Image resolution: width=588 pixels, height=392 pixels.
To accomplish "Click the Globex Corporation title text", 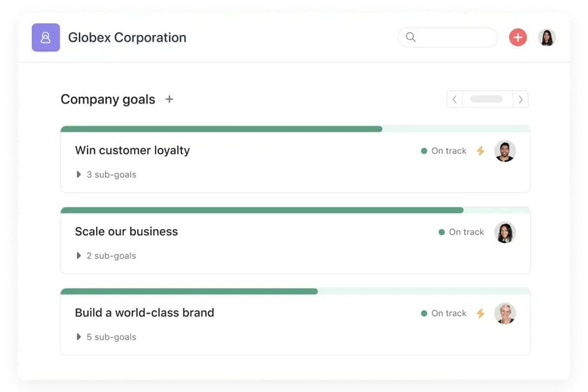I will 127,37.
